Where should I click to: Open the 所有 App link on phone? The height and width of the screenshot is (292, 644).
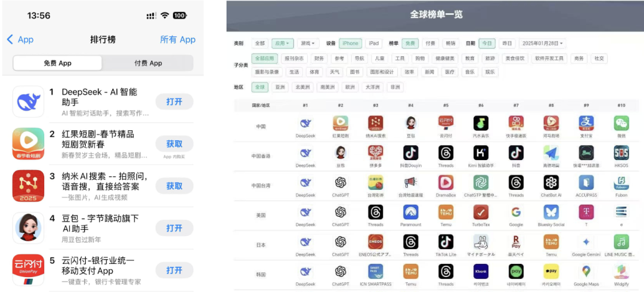(178, 39)
